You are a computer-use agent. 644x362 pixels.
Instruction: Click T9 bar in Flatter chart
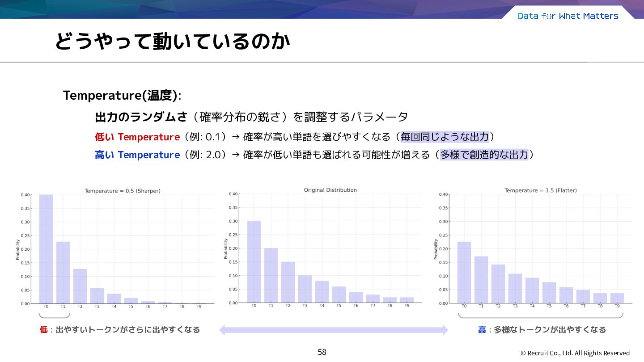(x=617, y=298)
